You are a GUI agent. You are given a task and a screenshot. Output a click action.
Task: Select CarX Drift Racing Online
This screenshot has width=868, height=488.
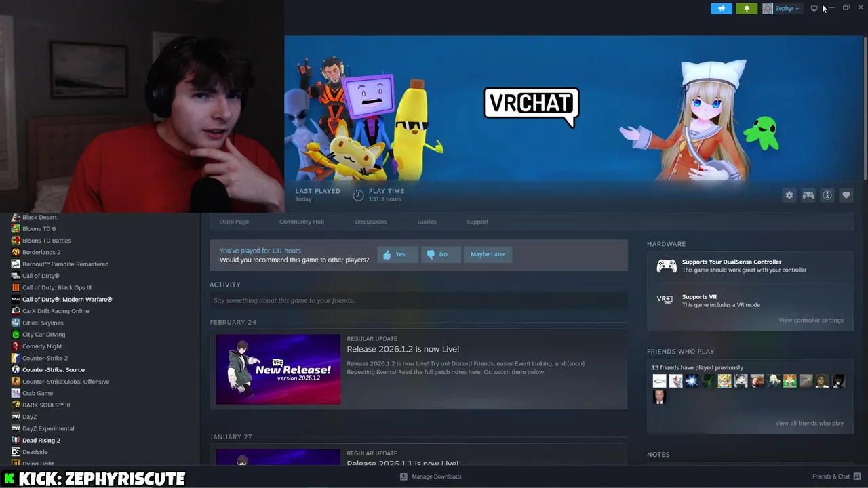(x=56, y=311)
